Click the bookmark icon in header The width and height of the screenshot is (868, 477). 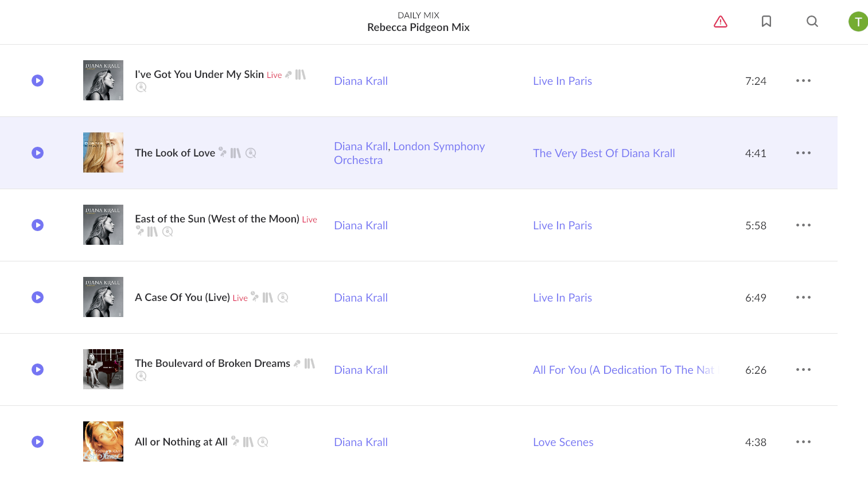[x=766, y=21]
